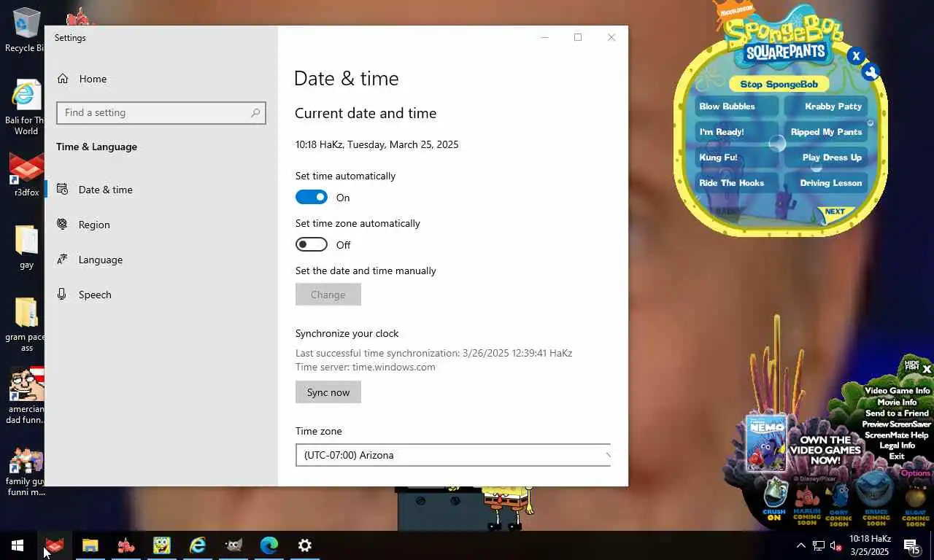The width and height of the screenshot is (934, 560).
Task: Open Microsoft Edge from the taskbar
Action: tap(269, 545)
